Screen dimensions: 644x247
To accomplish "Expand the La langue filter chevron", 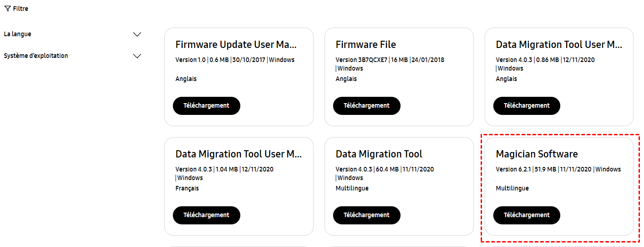I will pyautogui.click(x=137, y=34).
